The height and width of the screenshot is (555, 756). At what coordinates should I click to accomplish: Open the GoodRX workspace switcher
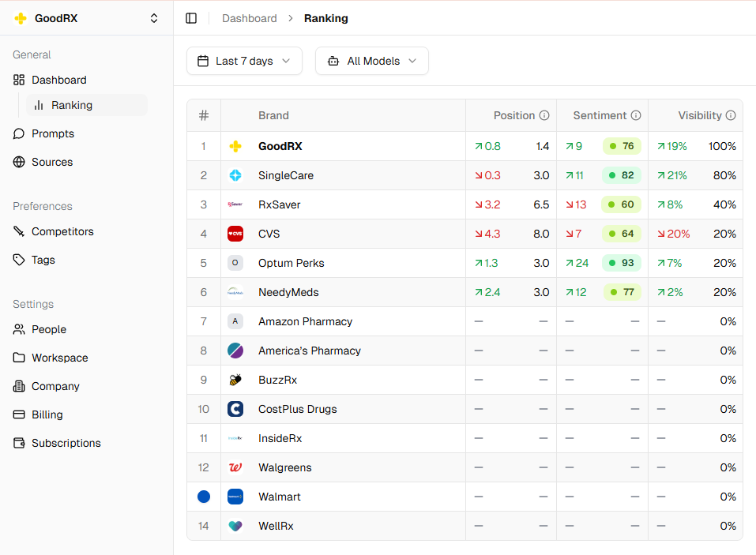[87, 18]
